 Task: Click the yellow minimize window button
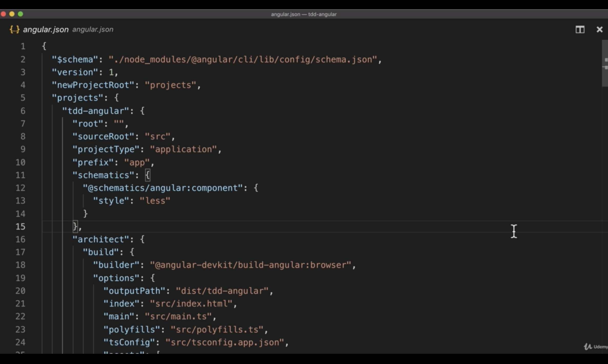tap(12, 14)
